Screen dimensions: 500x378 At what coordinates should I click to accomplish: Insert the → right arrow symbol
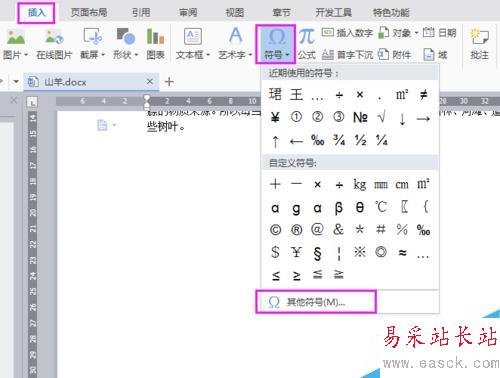point(423,118)
